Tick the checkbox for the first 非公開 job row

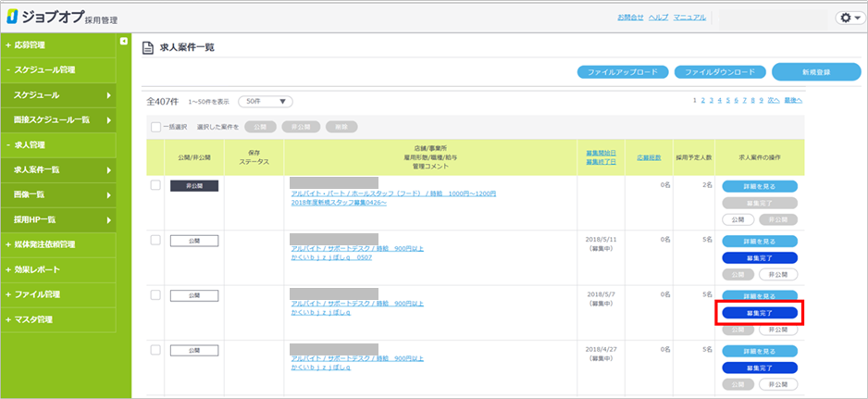click(x=155, y=185)
